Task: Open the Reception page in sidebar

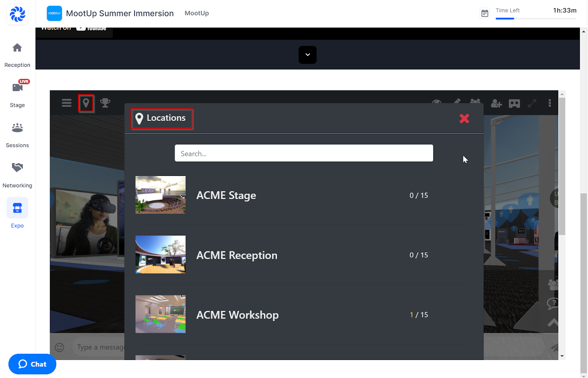Action: (x=17, y=55)
